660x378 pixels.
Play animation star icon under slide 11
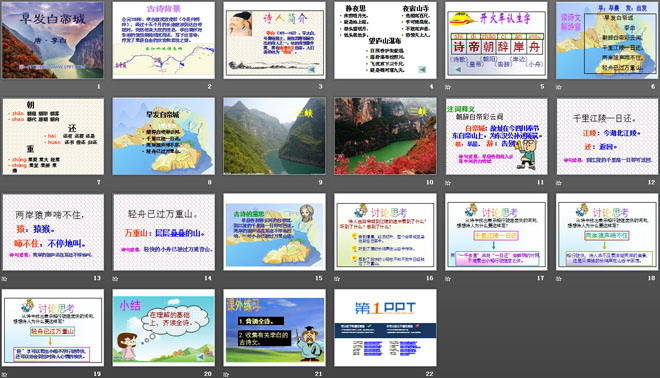pos(448,183)
